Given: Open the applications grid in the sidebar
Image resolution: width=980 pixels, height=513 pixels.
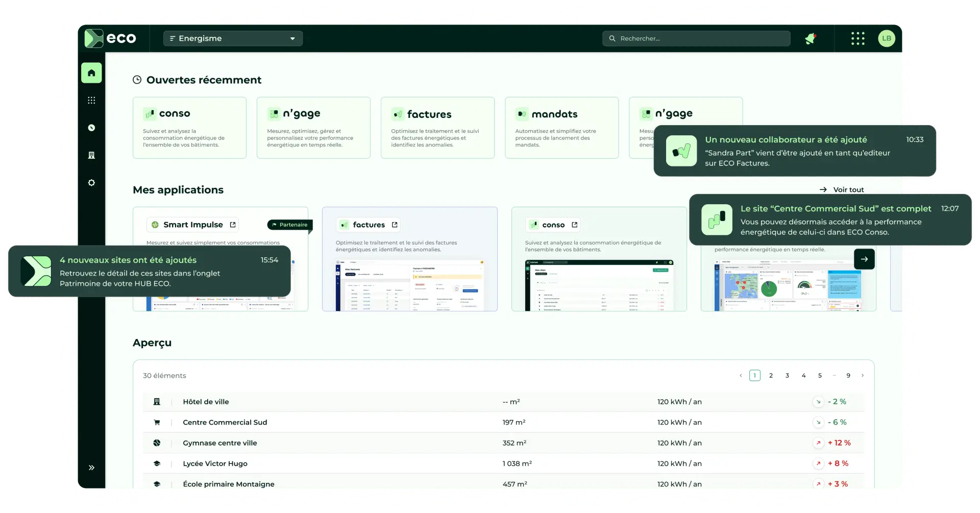Looking at the screenshot, I should pos(91,101).
